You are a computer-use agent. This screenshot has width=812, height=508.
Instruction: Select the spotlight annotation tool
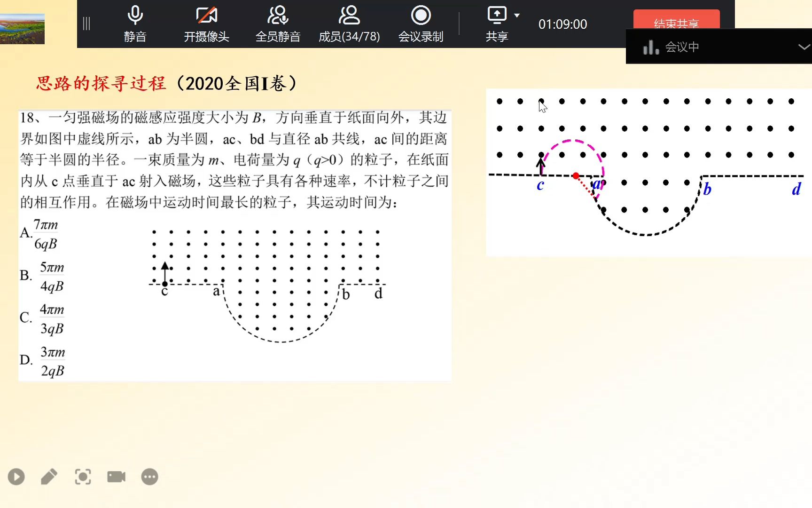pos(83,476)
